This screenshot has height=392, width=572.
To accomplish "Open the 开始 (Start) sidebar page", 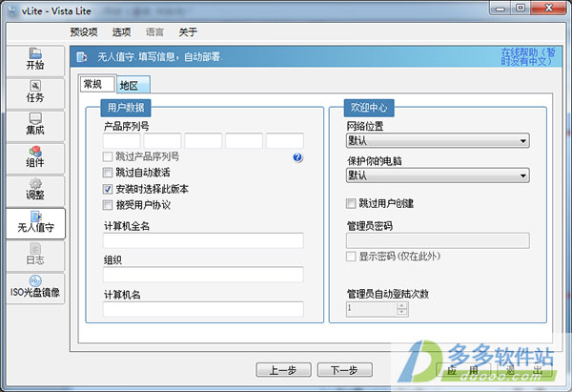I will (35, 60).
